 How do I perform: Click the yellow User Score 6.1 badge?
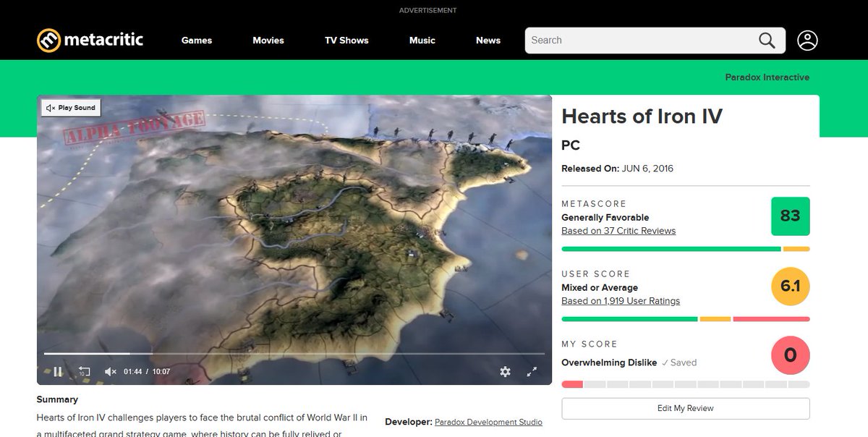(x=791, y=287)
